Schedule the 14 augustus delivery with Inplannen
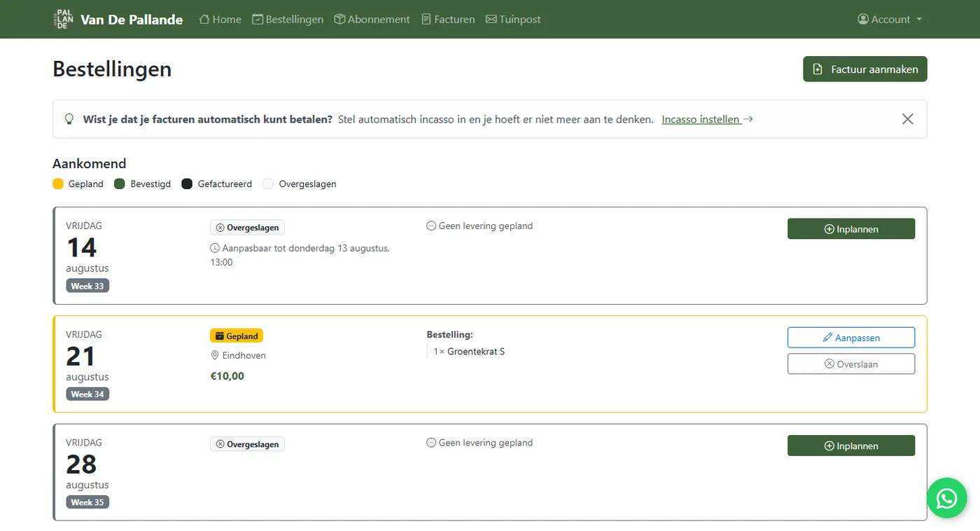Screen dimensions: 980x531 click(851, 229)
